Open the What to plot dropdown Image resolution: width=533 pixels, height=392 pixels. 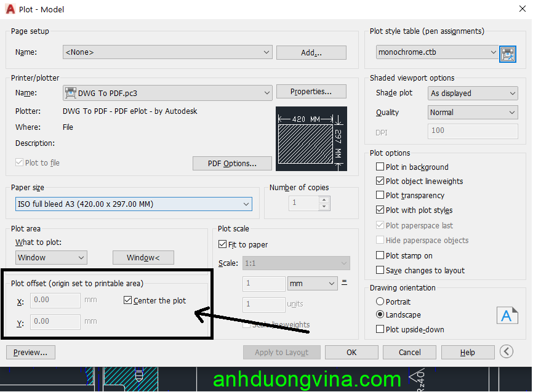[51, 258]
